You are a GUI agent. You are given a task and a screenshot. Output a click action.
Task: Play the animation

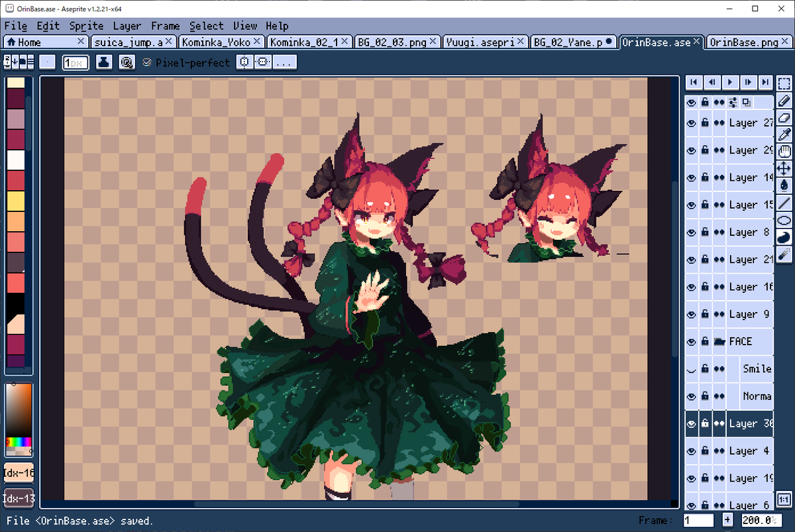[729, 82]
